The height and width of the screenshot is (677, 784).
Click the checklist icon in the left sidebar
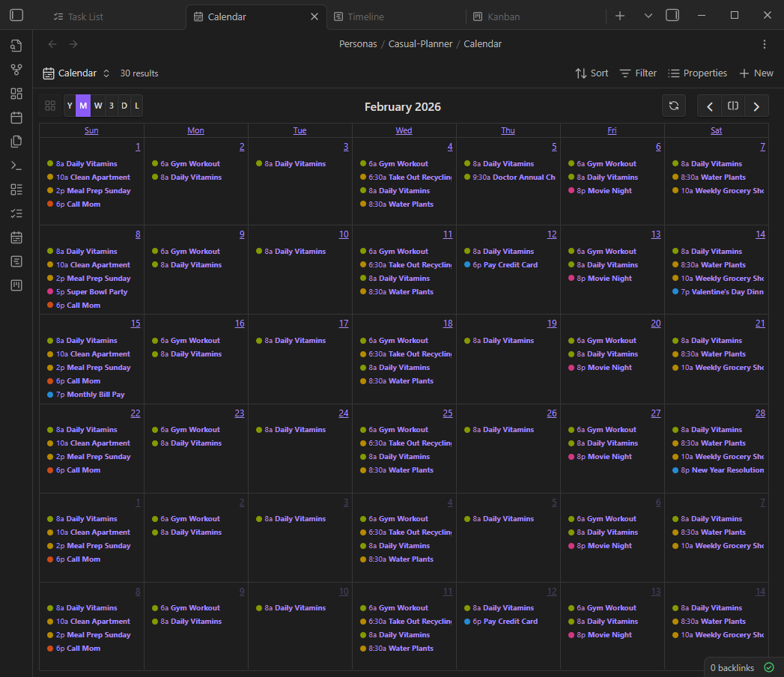(x=16, y=213)
